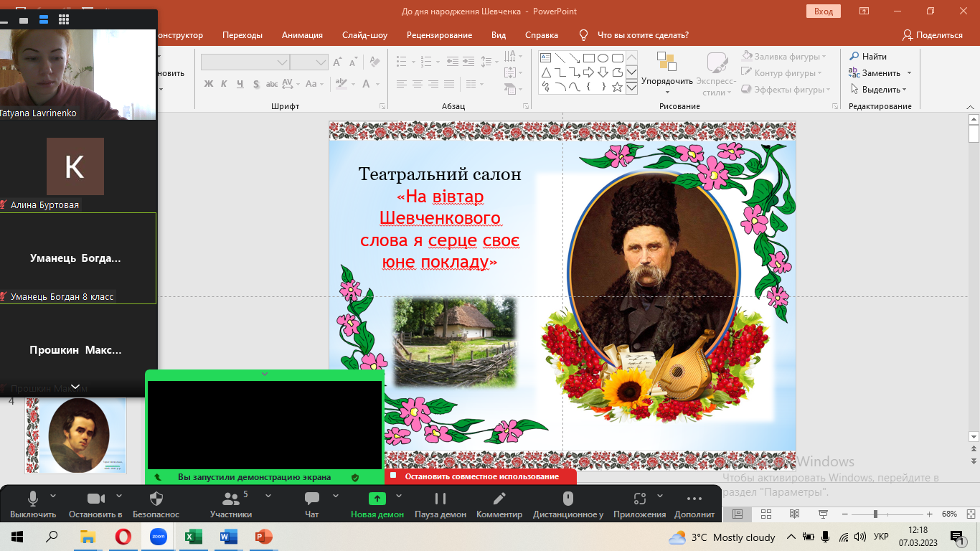Open Рецензирование ribbon tab
The image size is (980, 551).
pyautogui.click(x=439, y=35)
